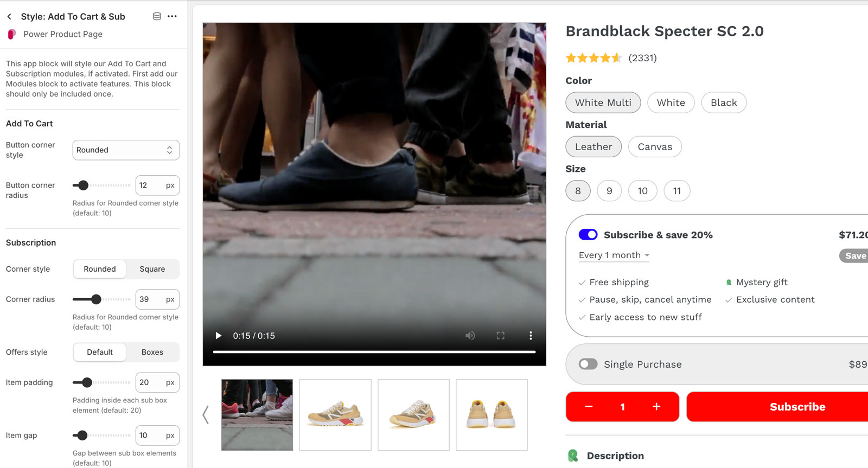Screen dimensions: 868x468
Task: Pick size 10
Action: point(643,191)
